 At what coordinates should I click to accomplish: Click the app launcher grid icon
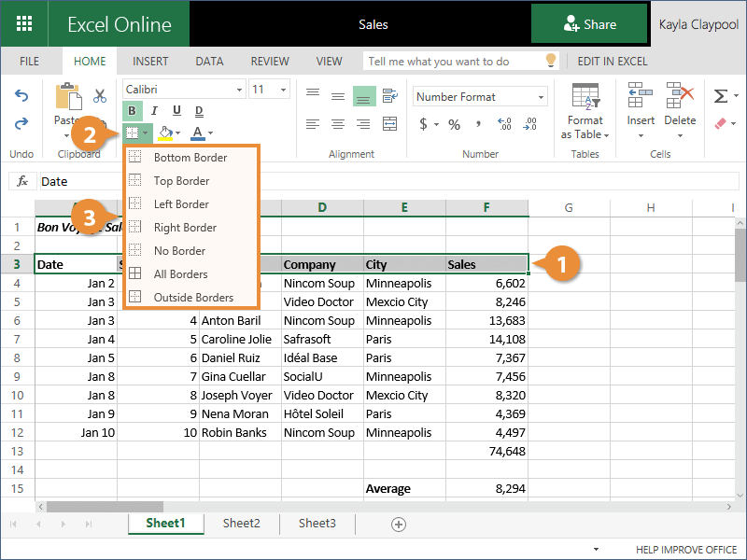[25, 24]
